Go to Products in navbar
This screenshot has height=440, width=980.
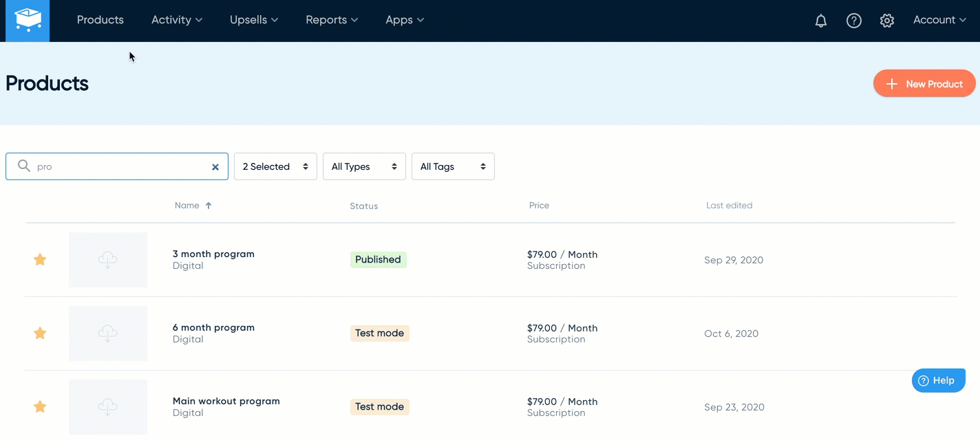tap(100, 20)
